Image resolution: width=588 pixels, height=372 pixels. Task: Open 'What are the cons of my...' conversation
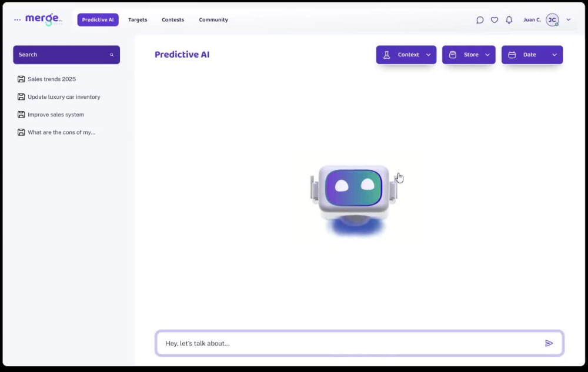(62, 132)
